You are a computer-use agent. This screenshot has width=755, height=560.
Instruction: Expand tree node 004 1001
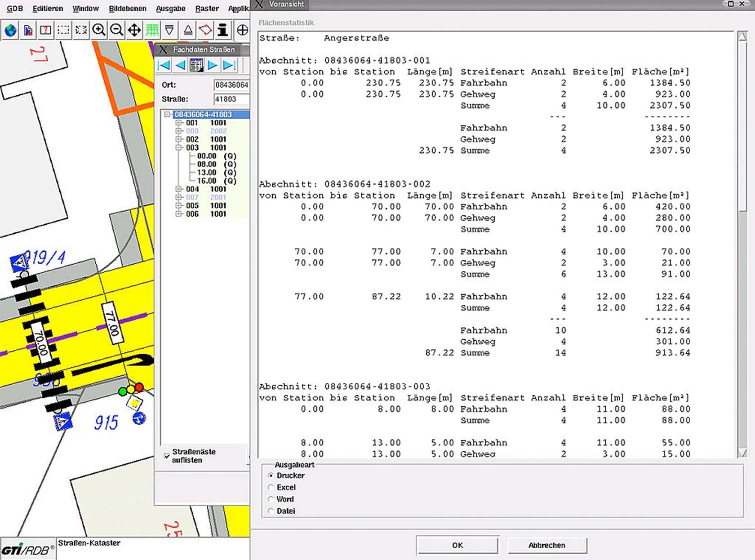(178, 189)
